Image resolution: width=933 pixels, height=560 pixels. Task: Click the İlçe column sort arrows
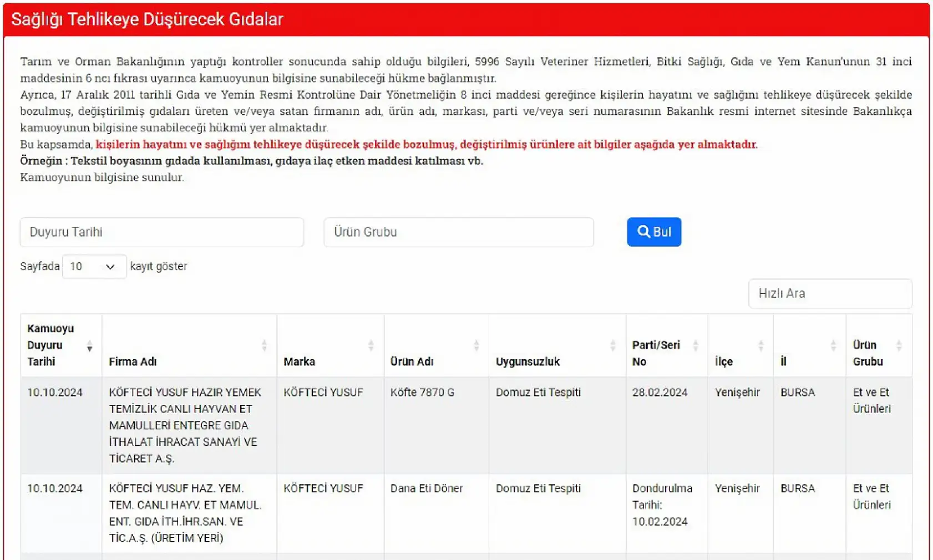[x=760, y=345]
